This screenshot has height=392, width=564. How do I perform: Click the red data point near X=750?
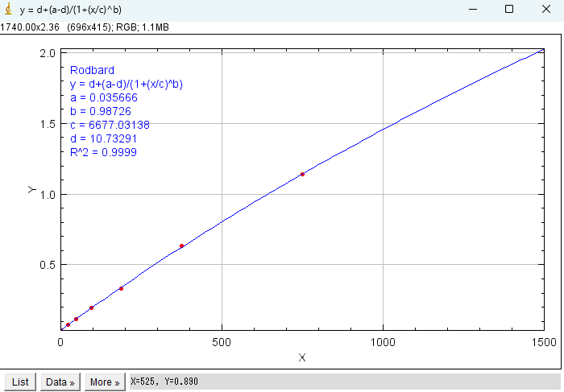[302, 174]
